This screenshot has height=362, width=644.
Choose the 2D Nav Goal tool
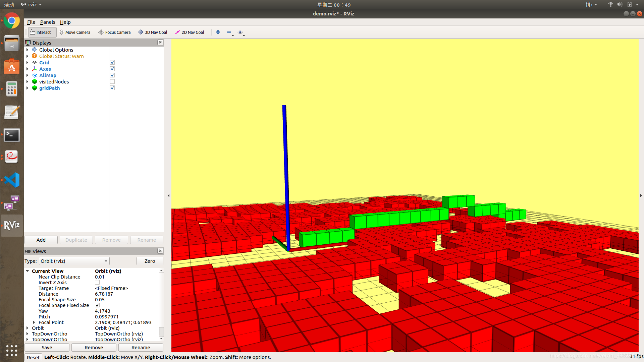(x=190, y=32)
